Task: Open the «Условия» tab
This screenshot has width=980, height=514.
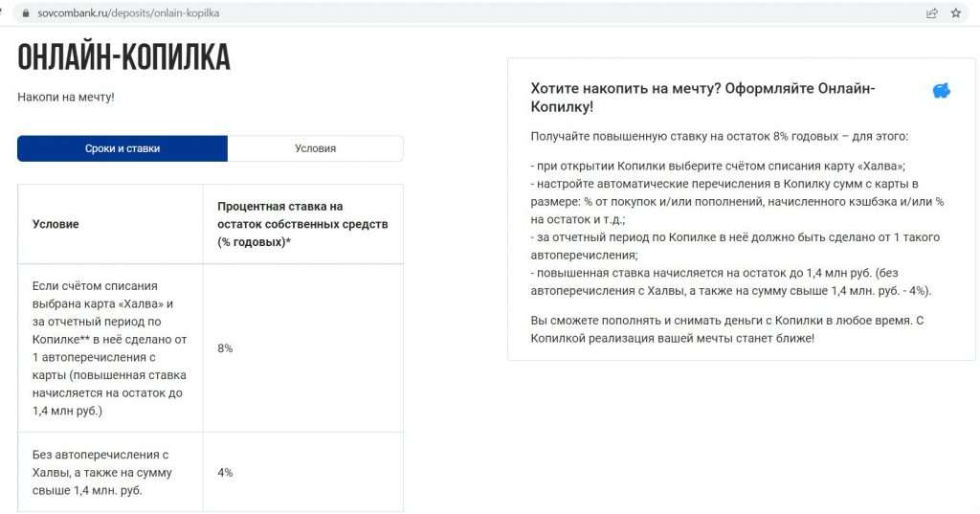Action: [315, 148]
